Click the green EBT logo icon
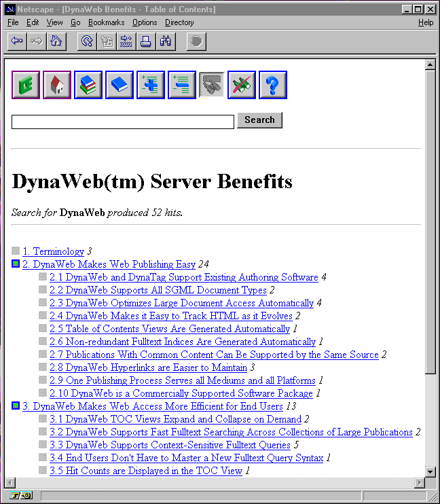Viewport: 440px width, 504px height. [26, 85]
